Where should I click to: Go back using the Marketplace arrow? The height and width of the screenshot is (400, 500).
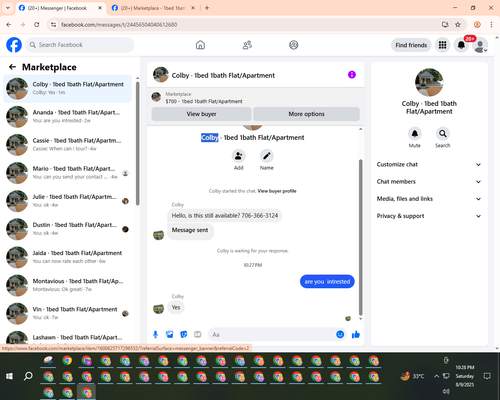pos(13,67)
